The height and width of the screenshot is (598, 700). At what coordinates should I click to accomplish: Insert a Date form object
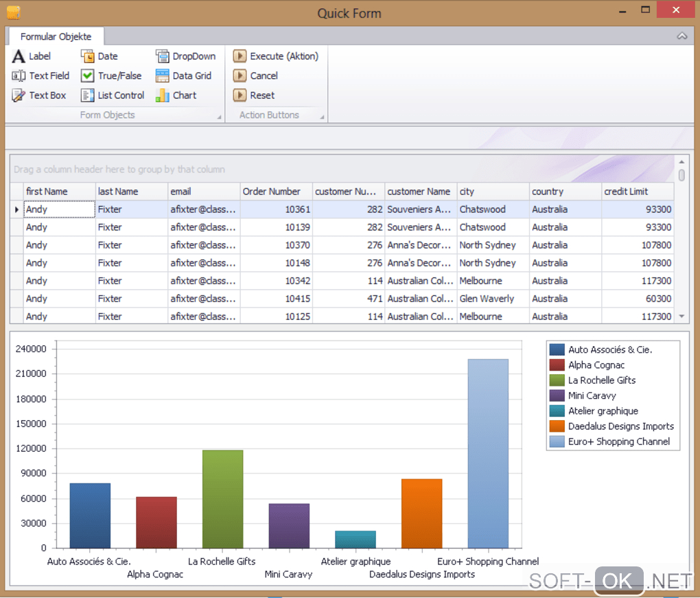pos(87,56)
